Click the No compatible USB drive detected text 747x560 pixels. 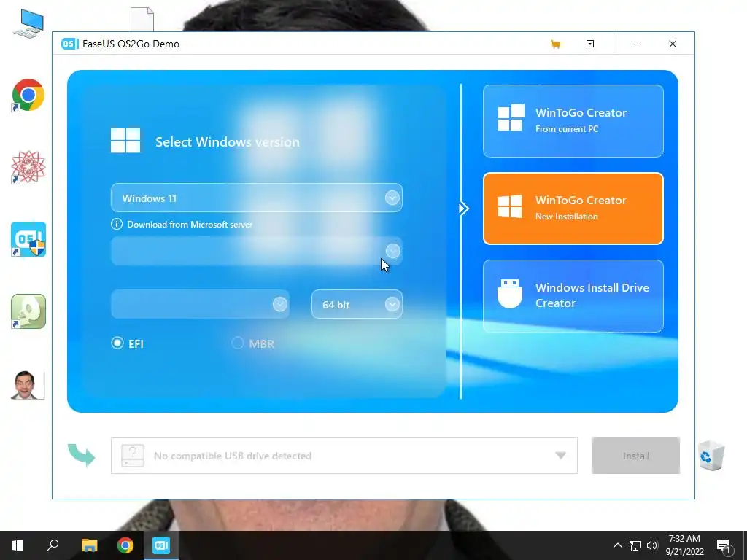233,456
